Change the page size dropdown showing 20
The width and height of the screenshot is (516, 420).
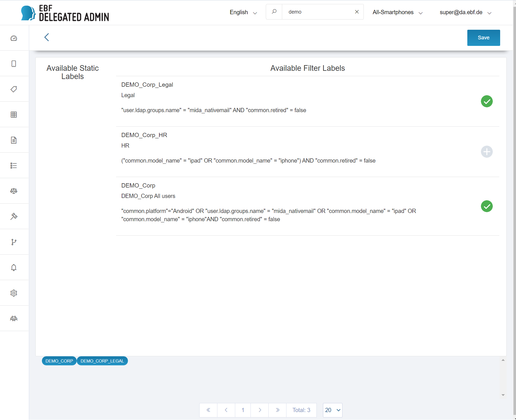click(x=333, y=410)
